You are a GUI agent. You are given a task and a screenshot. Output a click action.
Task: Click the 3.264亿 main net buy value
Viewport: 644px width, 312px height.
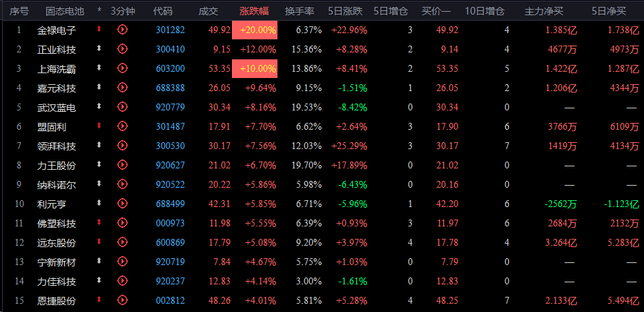click(x=561, y=242)
